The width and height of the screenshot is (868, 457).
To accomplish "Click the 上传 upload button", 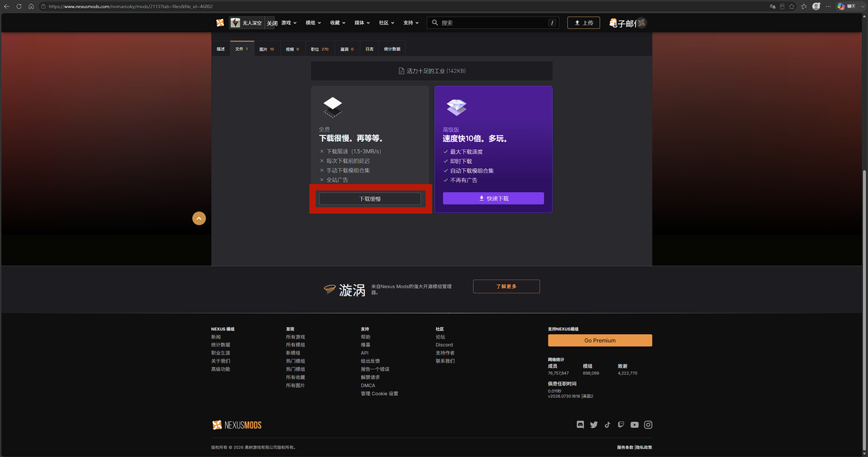I will coord(583,23).
